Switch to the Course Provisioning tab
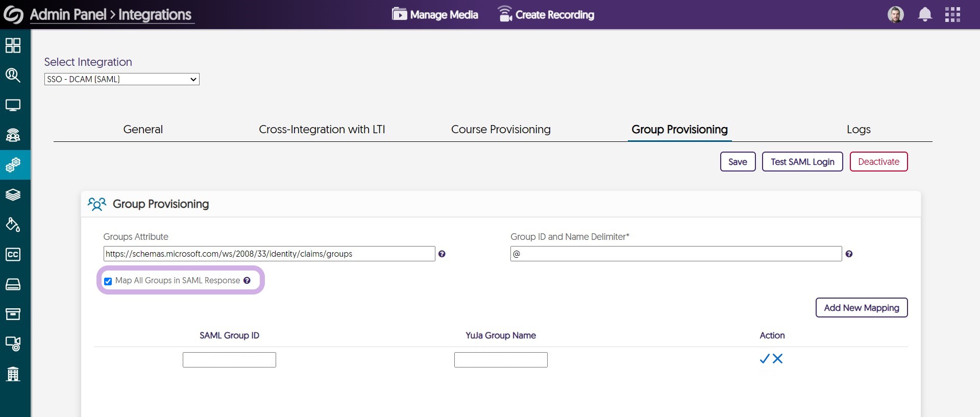980x417 pixels. pyautogui.click(x=500, y=130)
